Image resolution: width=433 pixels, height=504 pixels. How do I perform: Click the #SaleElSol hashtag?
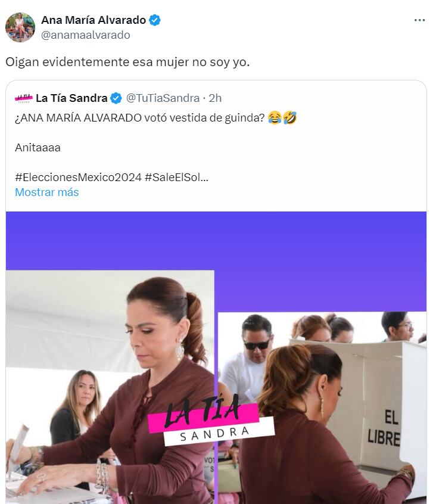click(x=176, y=177)
